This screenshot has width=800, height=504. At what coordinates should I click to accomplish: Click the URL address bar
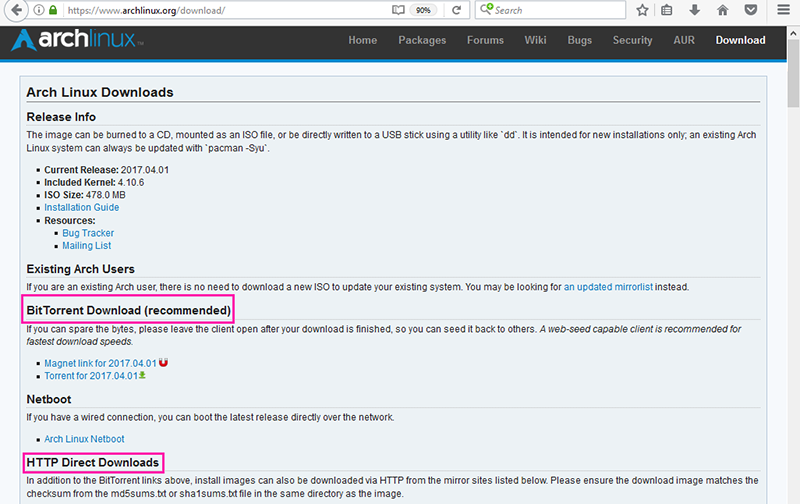point(227,10)
